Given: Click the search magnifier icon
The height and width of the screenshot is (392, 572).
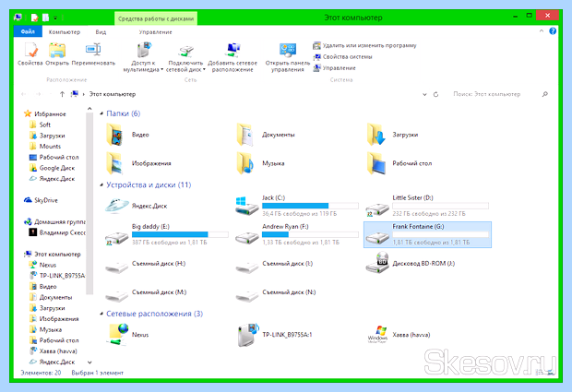Looking at the screenshot, I should pos(545,94).
